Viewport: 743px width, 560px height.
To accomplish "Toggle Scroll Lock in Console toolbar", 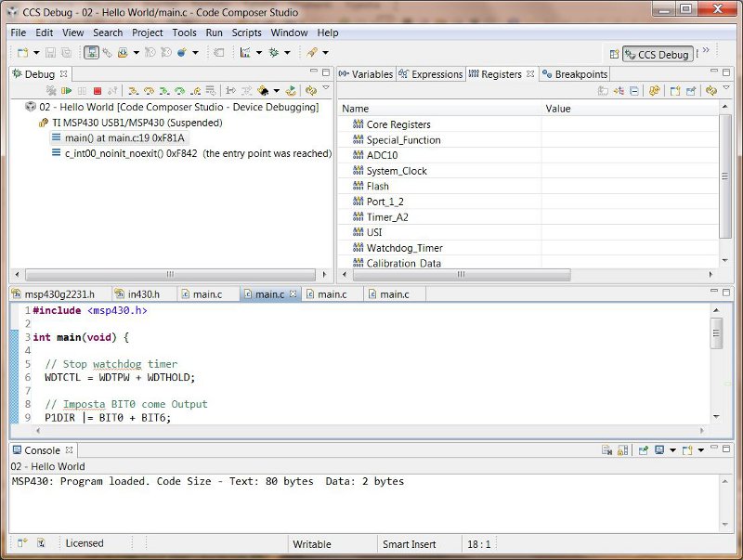I will point(623,450).
